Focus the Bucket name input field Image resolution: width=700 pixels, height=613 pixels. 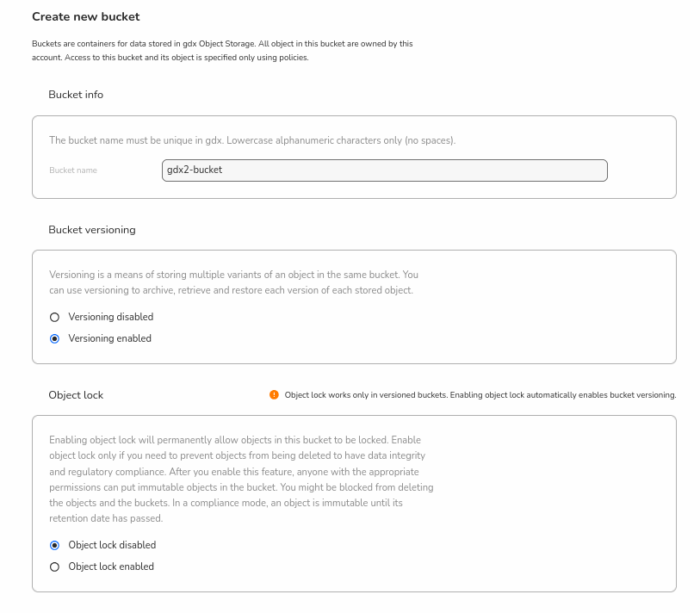pyautogui.click(x=384, y=170)
